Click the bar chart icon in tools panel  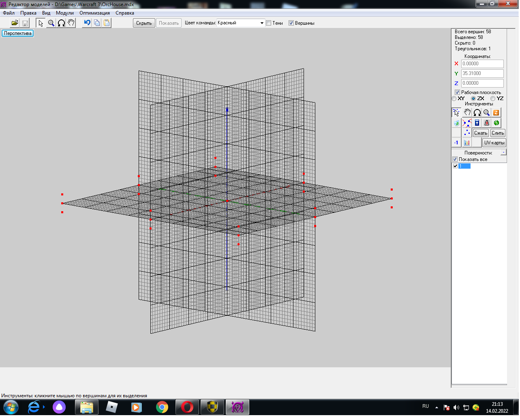point(467,143)
